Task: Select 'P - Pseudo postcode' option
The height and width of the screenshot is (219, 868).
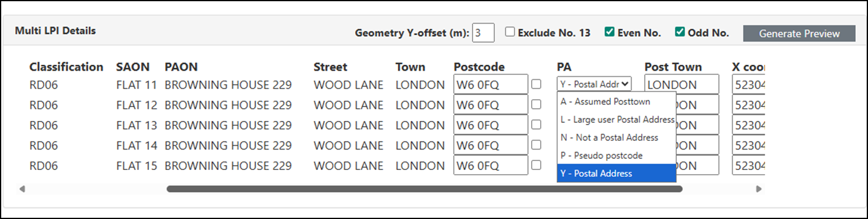Action: [616, 155]
